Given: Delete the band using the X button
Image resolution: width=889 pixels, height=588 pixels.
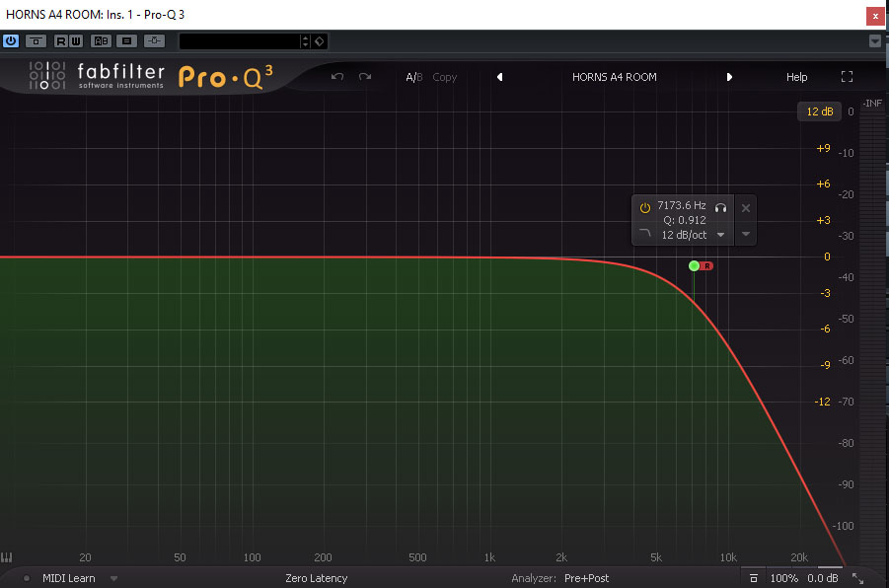Looking at the screenshot, I should (746, 208).
